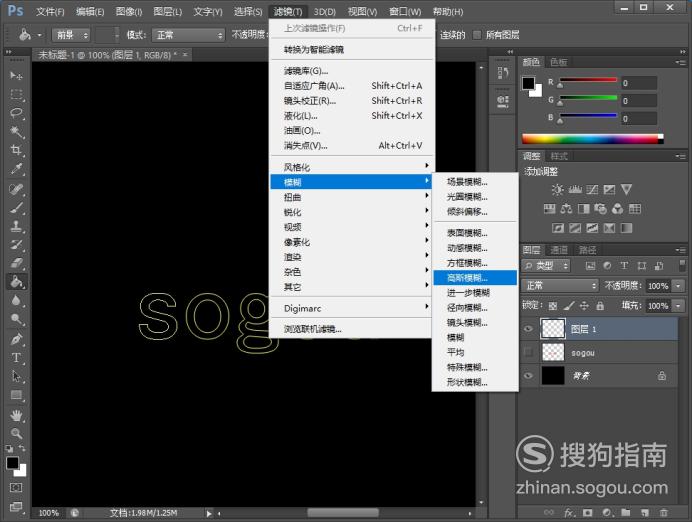Select the Paint Bucket tool
This screenshot has width=692, height=522.
pos(16,282)
